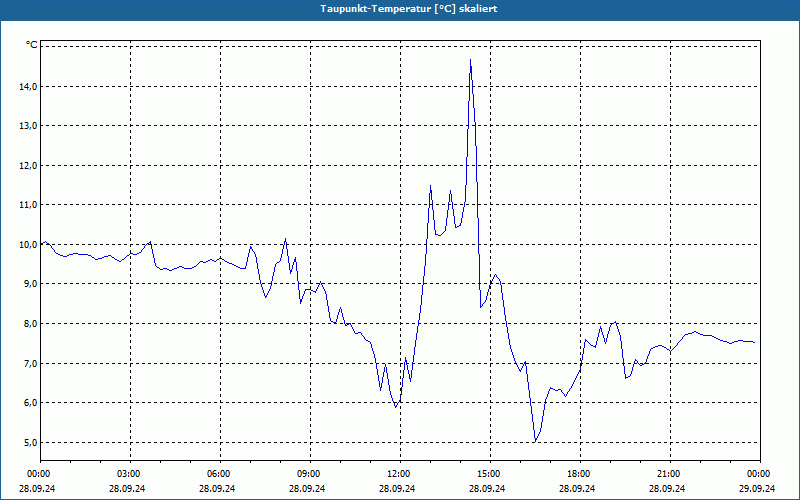
Task: Pick the '10,0' y-axis label
Action: [x=29, y=245]
